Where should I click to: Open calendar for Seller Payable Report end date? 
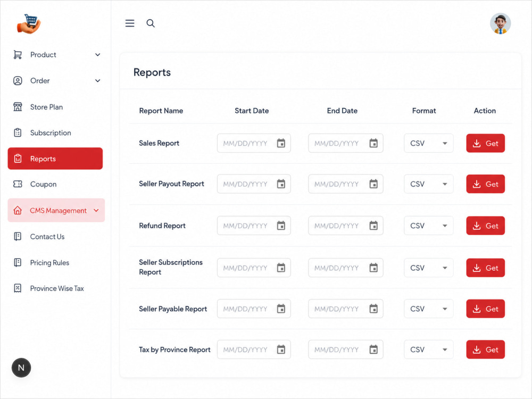(373, 309)
